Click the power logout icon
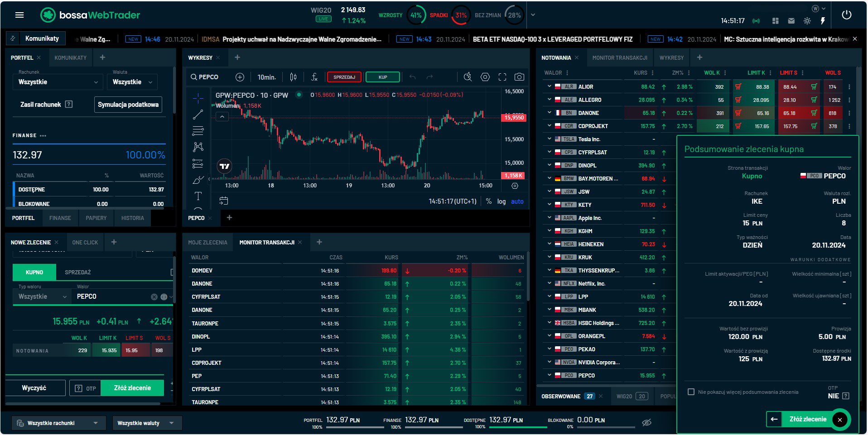 click(846, 14)
